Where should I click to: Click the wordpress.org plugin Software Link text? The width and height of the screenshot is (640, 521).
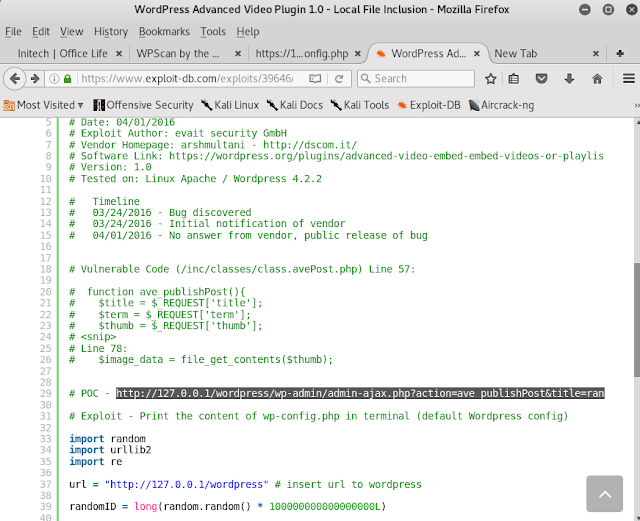(386, 156)
